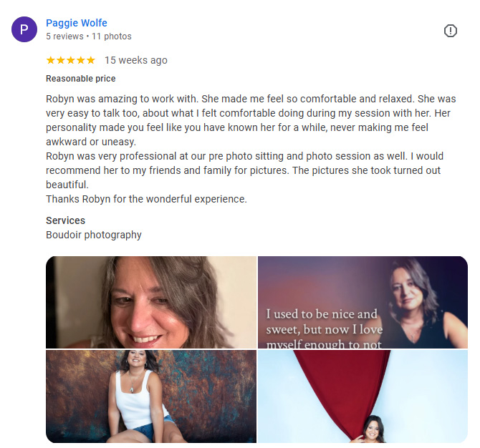Click the second gold rating star

click(x=61, y=60)
